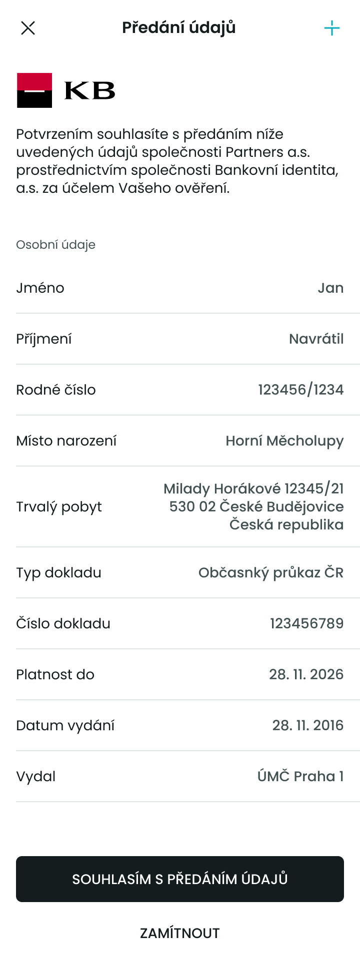Tap the Typ dokladu Občasnký průkaz ČR

(271, 572)
